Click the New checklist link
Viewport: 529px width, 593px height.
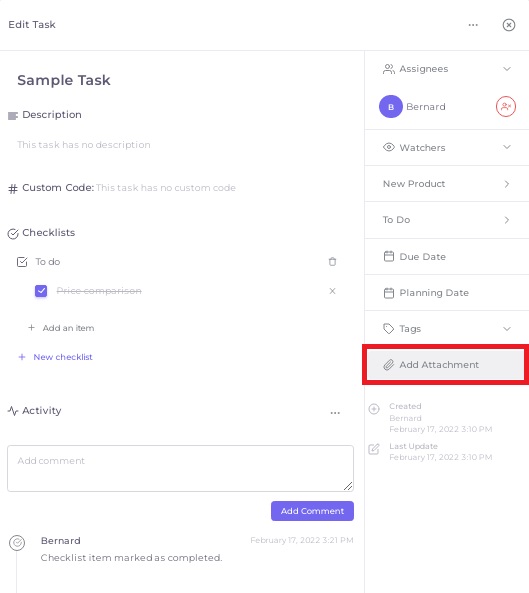[63, 357]
